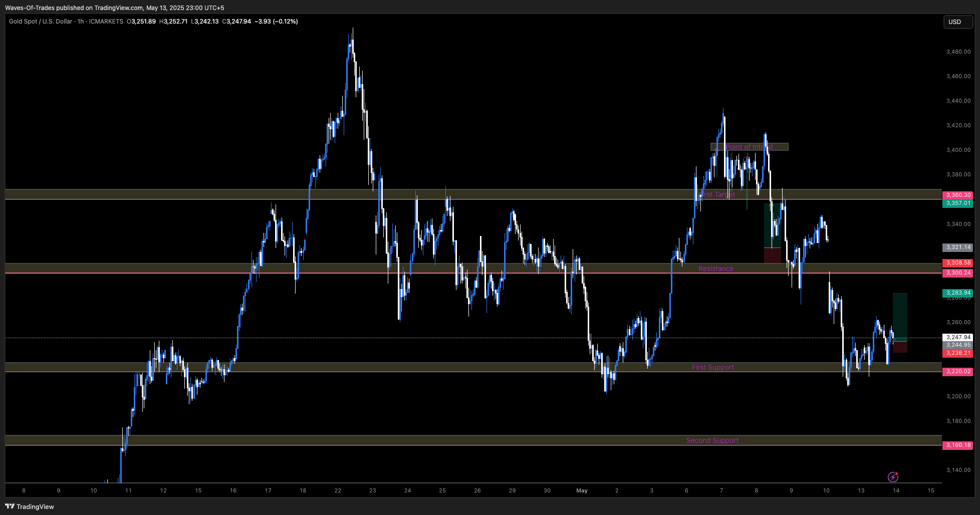Screen dimensions: 980x515
Task: Click the 'May' date on time axis
Action: [582, 490]
